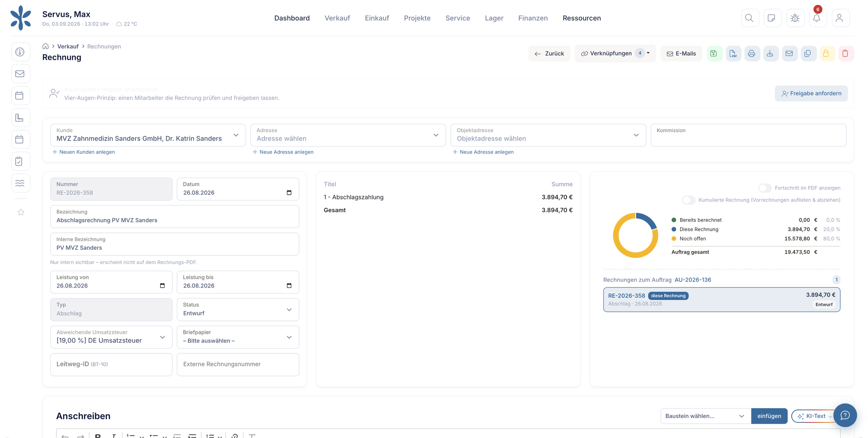The image size is (868, 438).
Task: Open the sticky note icon in the top bar
Action: 772,18
